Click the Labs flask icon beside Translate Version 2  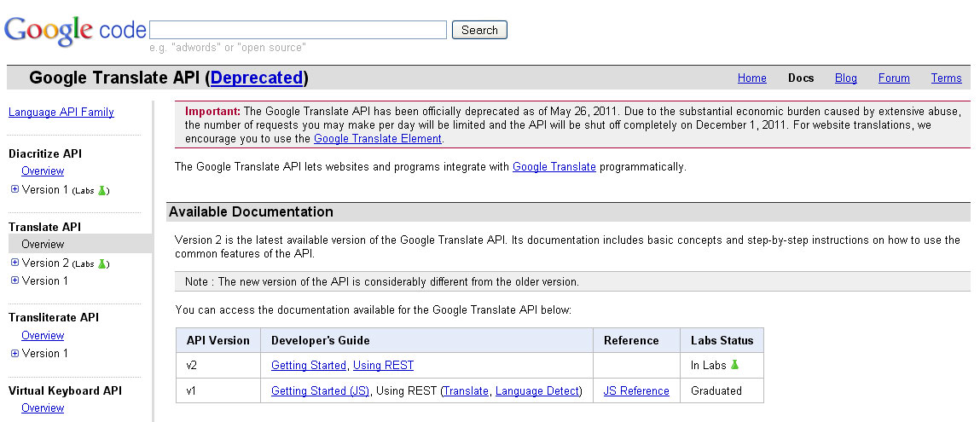(x=102, y=263)
